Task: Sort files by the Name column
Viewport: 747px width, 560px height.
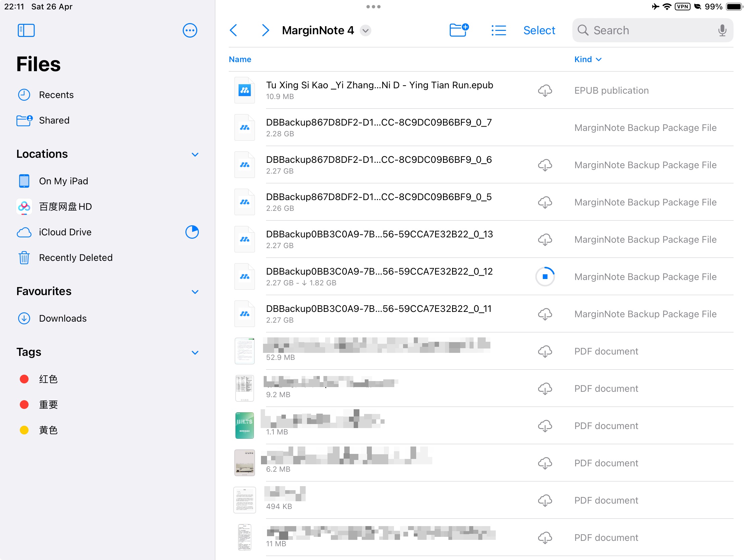Action: pyautogui.click(x=240, y=59)
